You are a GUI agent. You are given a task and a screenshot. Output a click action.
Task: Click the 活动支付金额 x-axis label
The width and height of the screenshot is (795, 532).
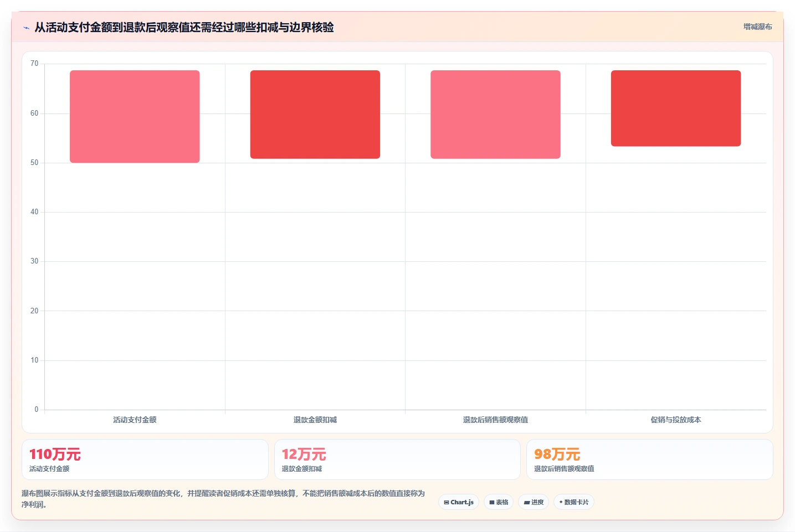click(x=135, y=420)
